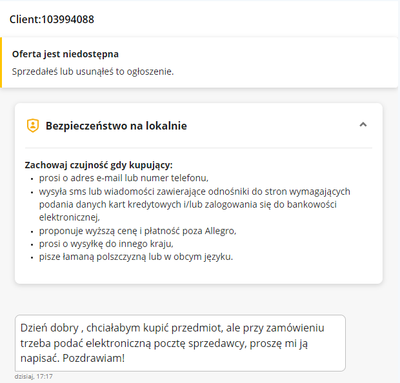The image size is (400, 383).
Task: Click the bullet before prosi o adres e-mail
Action: point(32,179)
